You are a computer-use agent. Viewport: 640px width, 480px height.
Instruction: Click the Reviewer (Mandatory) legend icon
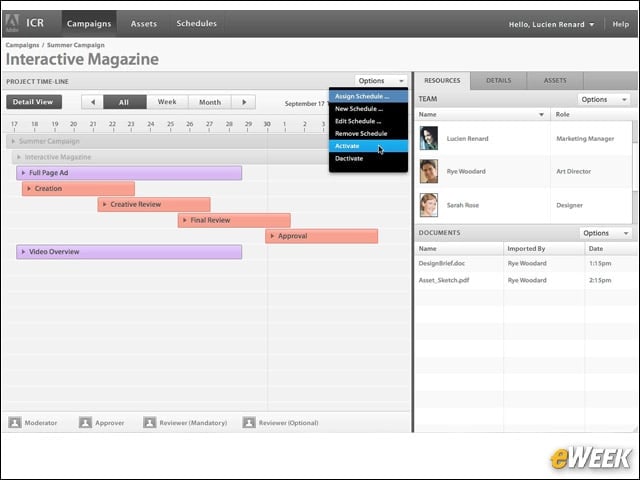click(150, 422)
